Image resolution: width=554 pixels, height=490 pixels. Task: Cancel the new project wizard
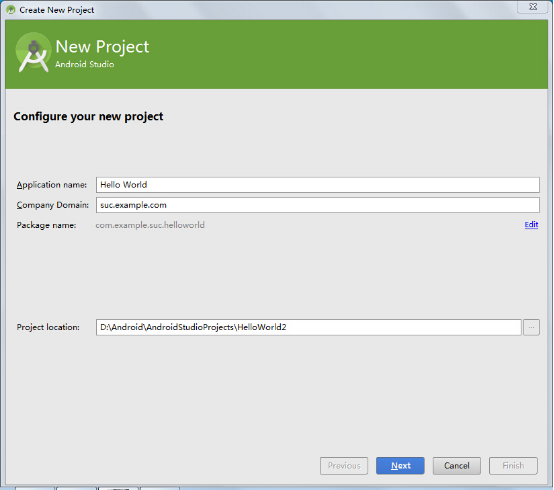click(x=456, y=466)
